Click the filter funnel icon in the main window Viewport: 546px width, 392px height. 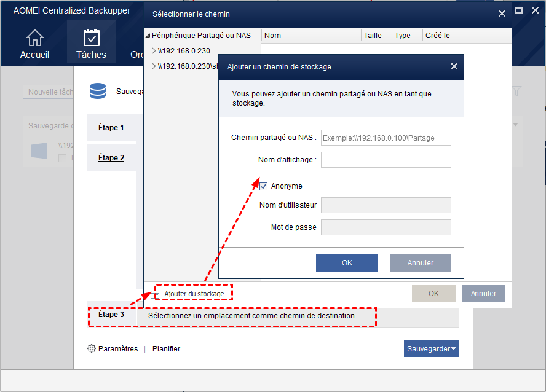click(516, 91)
